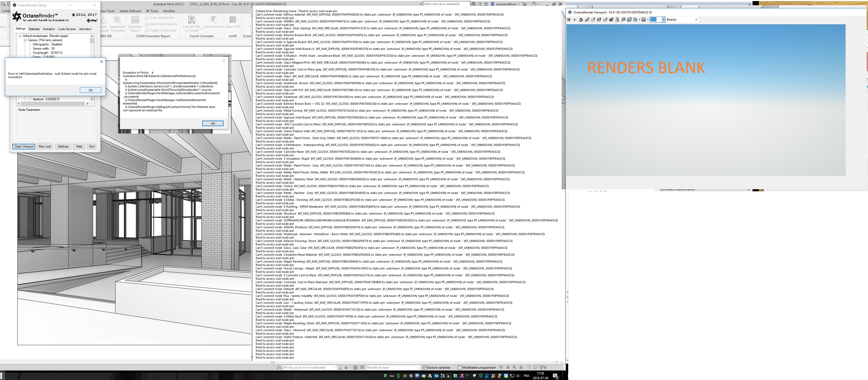Click the save render image icon
Screen dimensions: 868x380
[623, 20]
